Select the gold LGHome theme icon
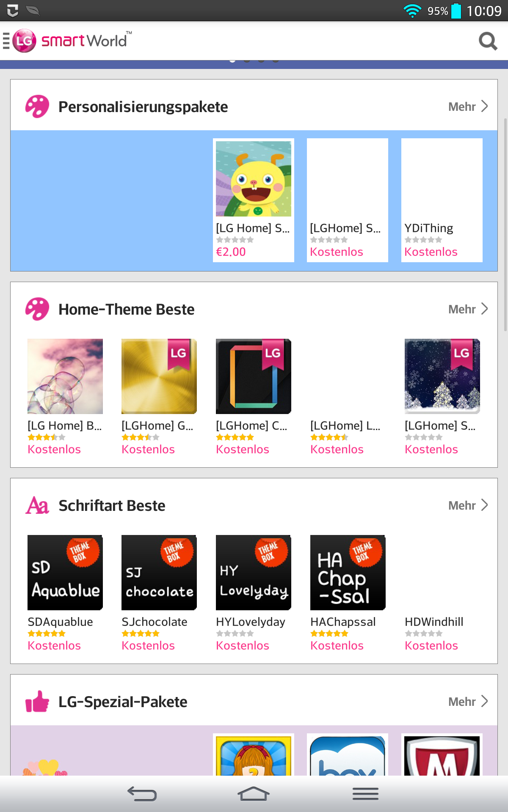This screenshot has width=508, height=812. click(159, 376)
